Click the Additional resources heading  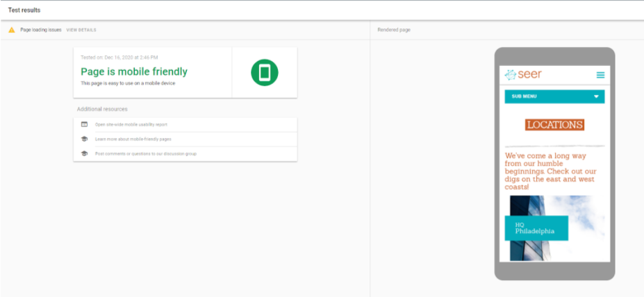coord(102,109)
